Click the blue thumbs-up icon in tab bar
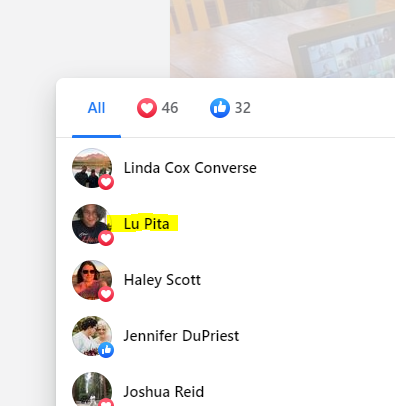Image resolution: width=395 pixels, height=406 pixels. pos(220,108)
